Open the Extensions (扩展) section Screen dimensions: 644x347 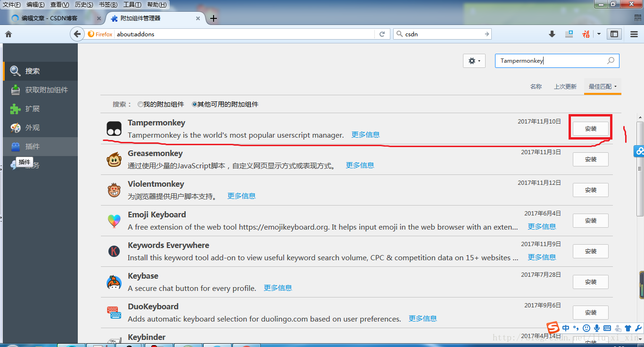(x=40, y=109)
